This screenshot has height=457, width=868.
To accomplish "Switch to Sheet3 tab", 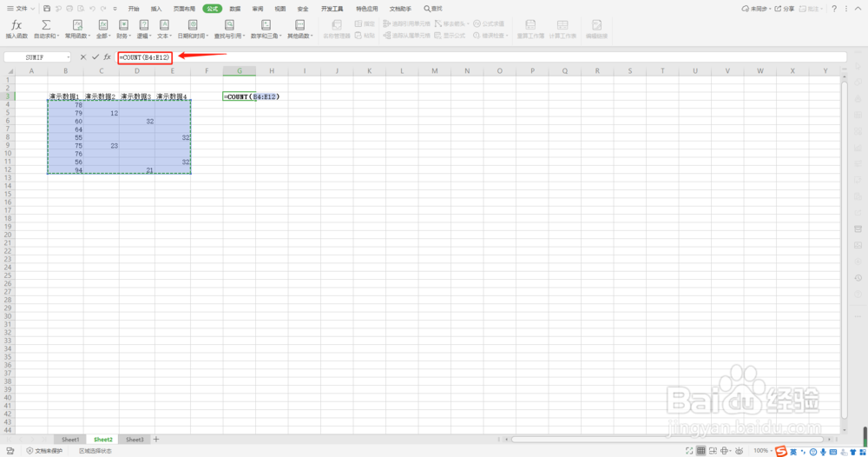I will coord(135,440).
